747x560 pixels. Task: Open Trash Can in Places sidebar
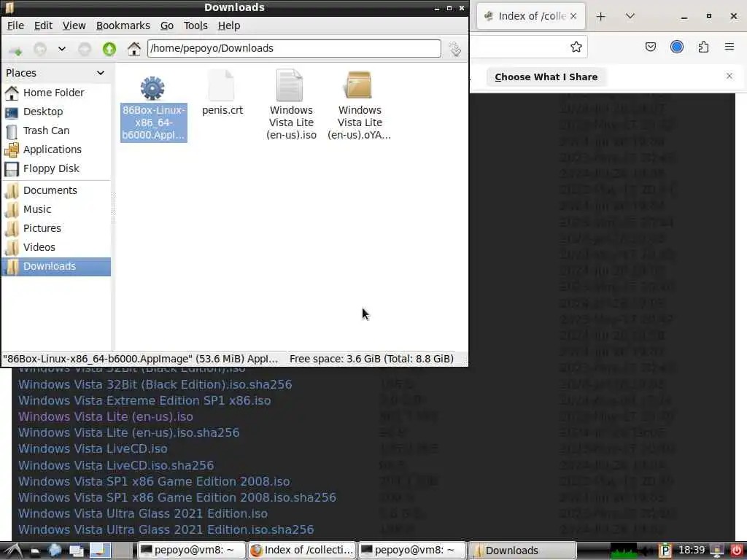[56, 131]
